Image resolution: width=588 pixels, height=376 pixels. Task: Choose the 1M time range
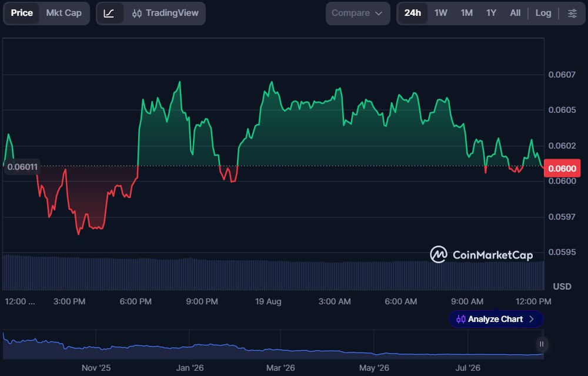click(466, 13)
